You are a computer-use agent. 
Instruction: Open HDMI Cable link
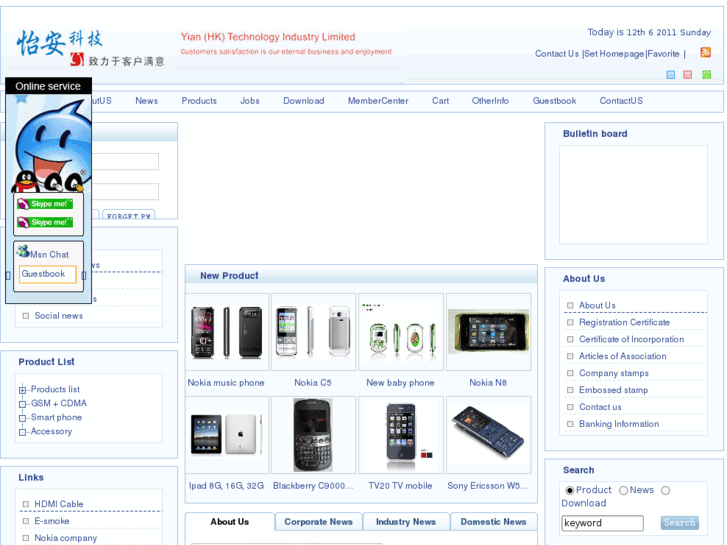click(59, 504)
